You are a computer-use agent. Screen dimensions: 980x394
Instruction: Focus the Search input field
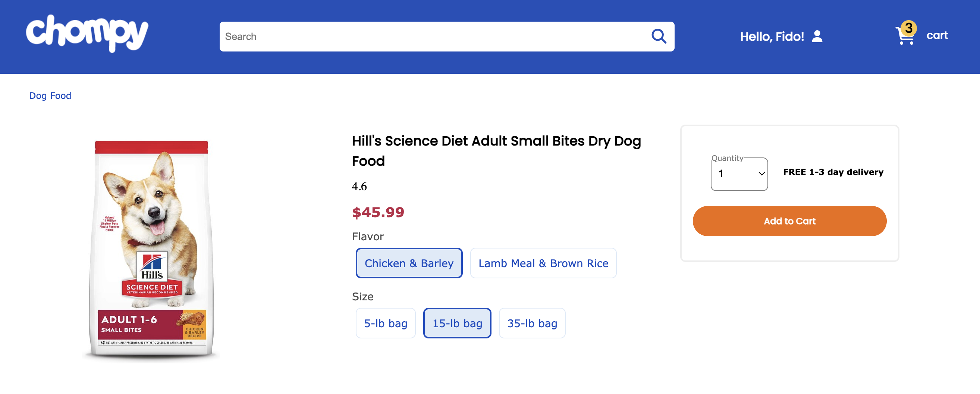click(434, 37)
